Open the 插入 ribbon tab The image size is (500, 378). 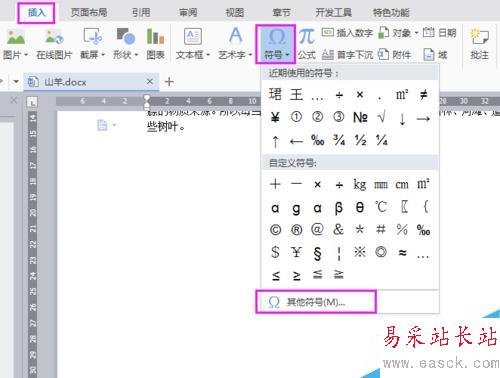coord(36,13)
